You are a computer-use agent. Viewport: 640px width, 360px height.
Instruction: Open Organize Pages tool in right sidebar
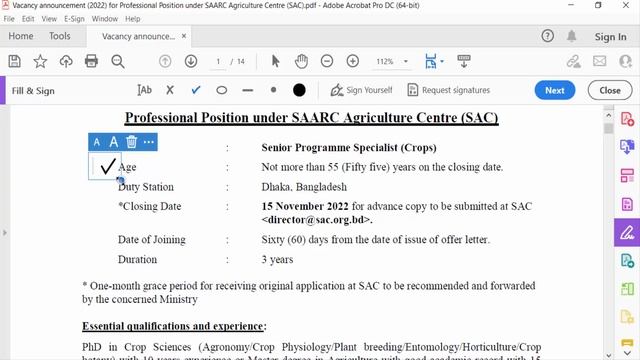[x=627, y=176]
